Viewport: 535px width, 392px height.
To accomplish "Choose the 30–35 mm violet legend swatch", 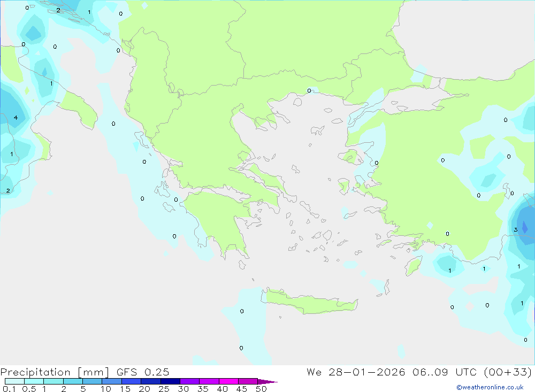I will click(x=190, y=381).
